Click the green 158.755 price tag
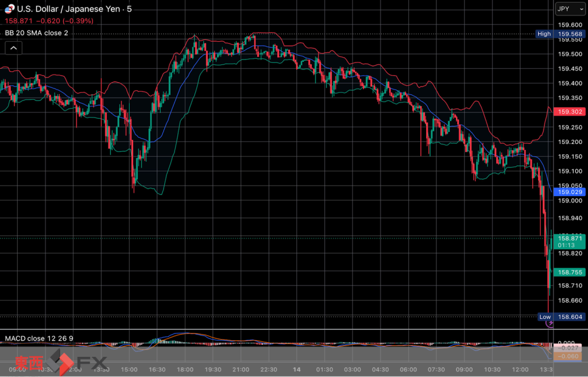 (x=570, y=272)
